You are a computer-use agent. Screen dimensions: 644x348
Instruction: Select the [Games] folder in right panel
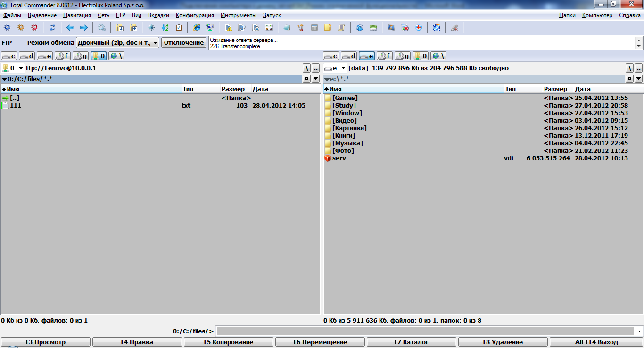click(483, 98)
